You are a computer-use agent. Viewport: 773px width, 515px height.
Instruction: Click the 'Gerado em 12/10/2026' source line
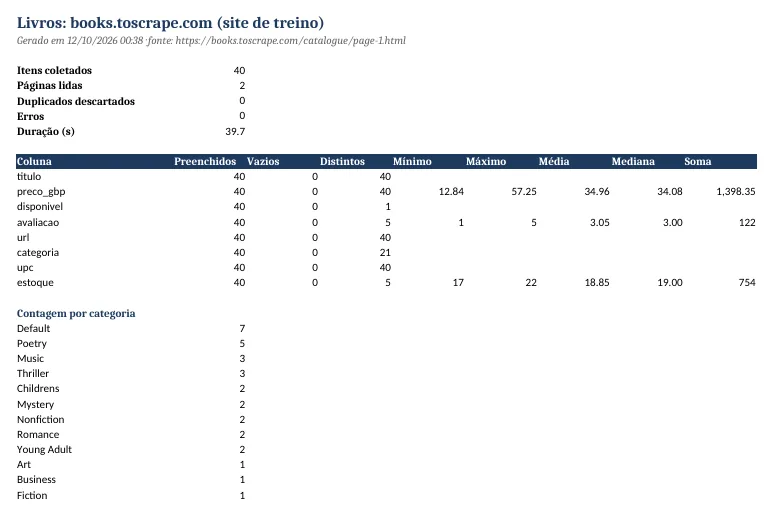[211, 40]
